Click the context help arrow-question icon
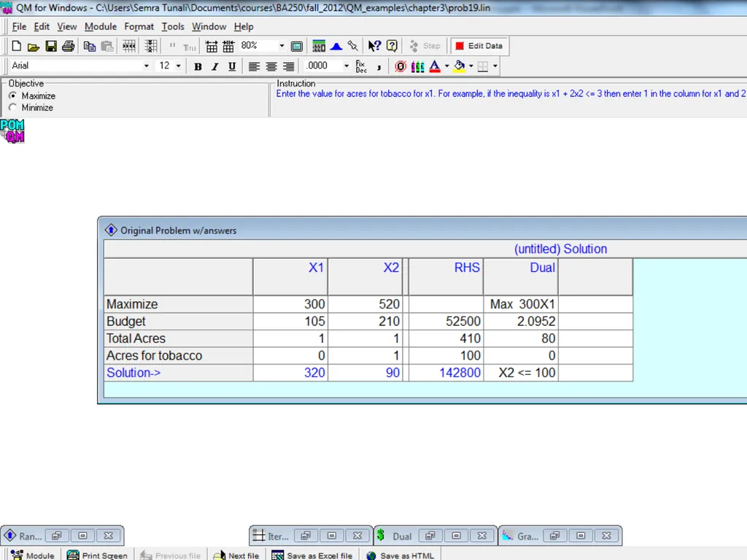This screenshot has width=747, height=560. click(374, 46)
